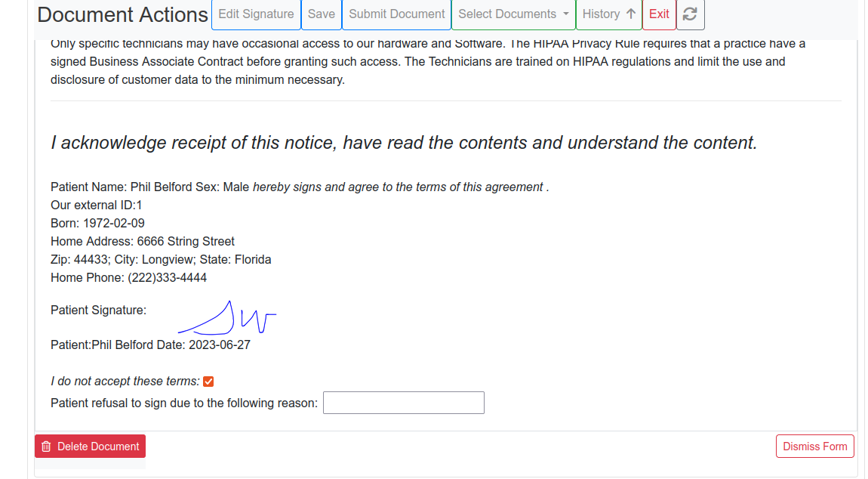
Task: Open the History view
Action: [x=609, y=14]
